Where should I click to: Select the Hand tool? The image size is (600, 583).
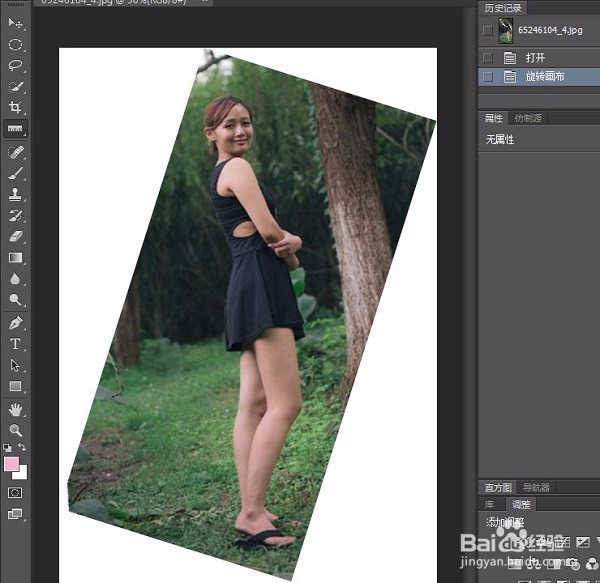tap(15, 410)
